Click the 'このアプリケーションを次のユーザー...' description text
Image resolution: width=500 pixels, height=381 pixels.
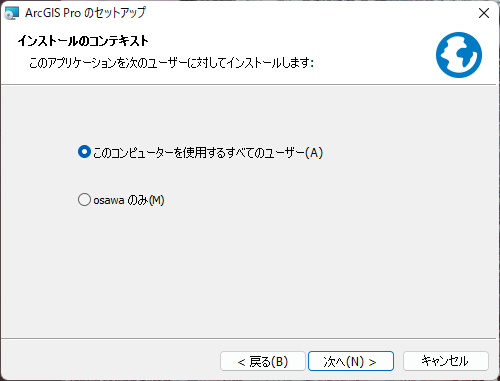pos(171,62)
